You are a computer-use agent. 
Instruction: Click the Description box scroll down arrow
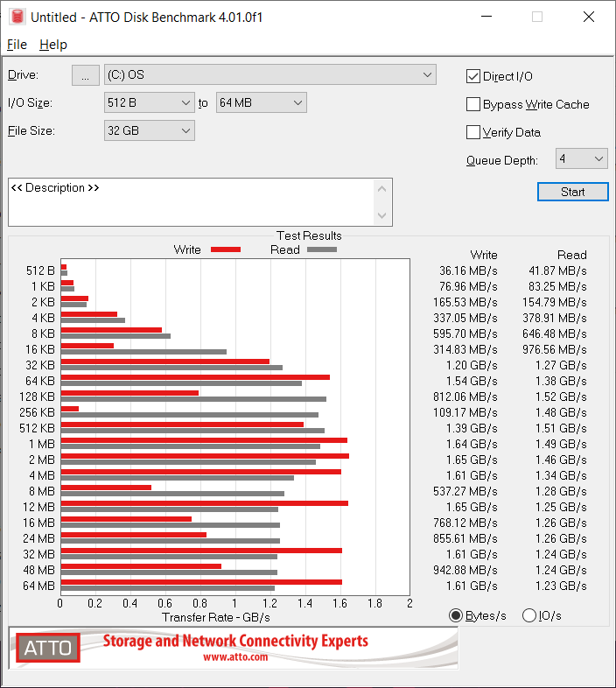point(381,215)
